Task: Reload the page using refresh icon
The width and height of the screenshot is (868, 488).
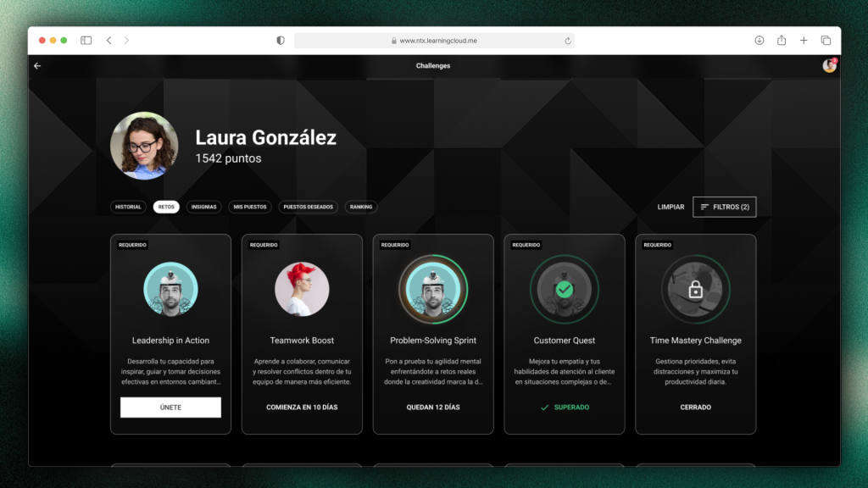Action: point(567,41)
